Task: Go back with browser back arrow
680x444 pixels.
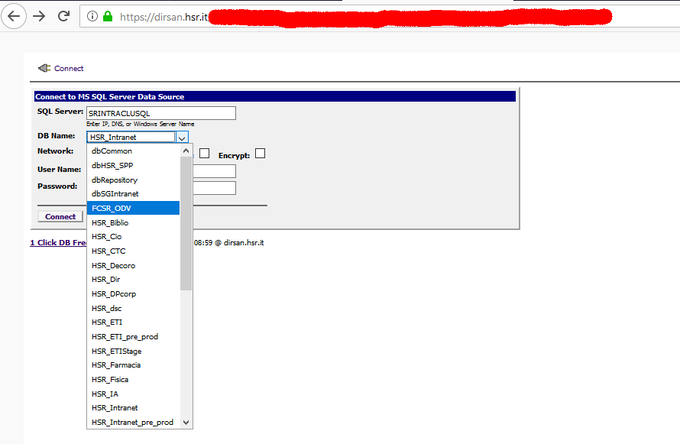Action: (14, 16)
